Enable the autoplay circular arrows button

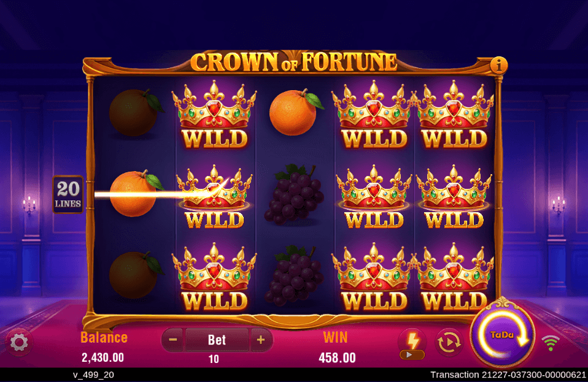tap(449, 342)
